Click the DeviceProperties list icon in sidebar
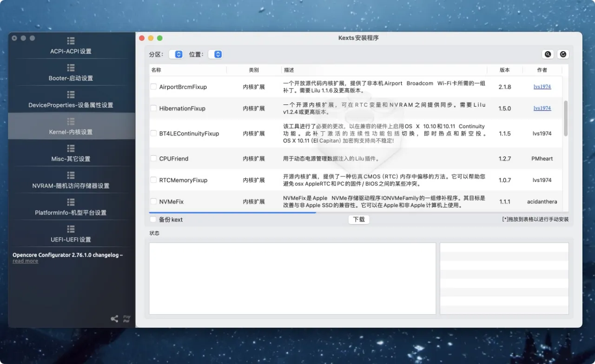The image size is (595, 364). (71, 95)
